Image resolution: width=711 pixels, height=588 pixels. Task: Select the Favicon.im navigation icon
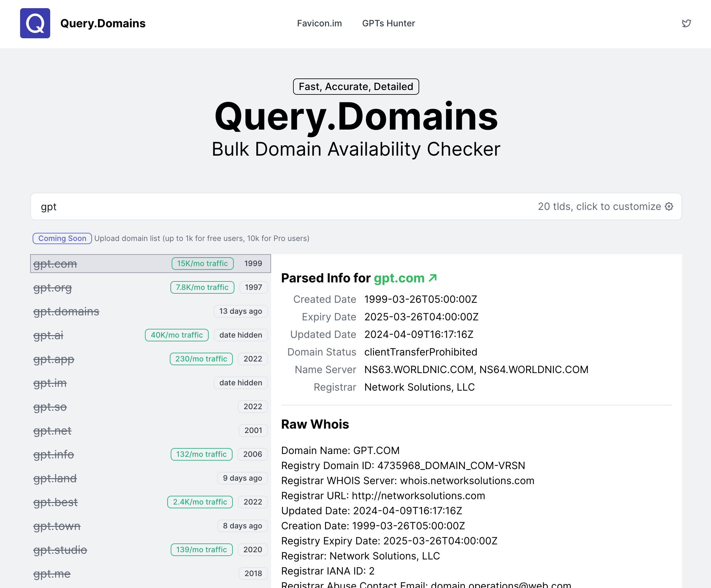(319, 24)
